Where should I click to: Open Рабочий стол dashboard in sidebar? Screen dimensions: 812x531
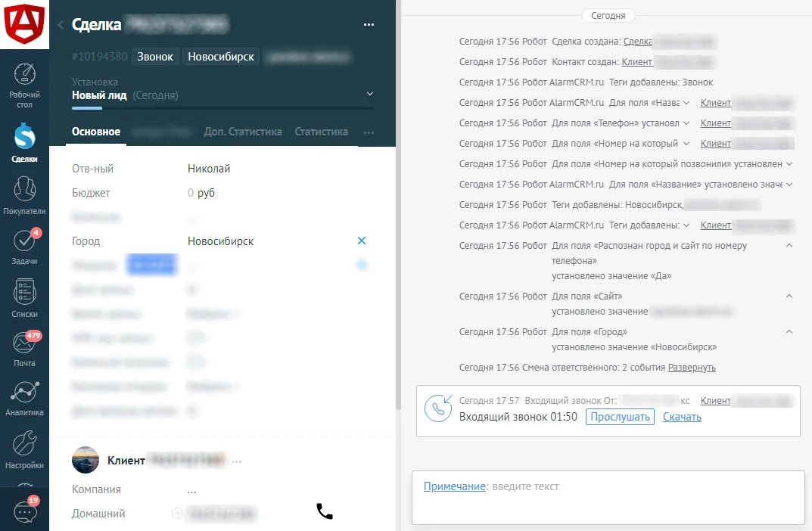click(x=25, y=83)
